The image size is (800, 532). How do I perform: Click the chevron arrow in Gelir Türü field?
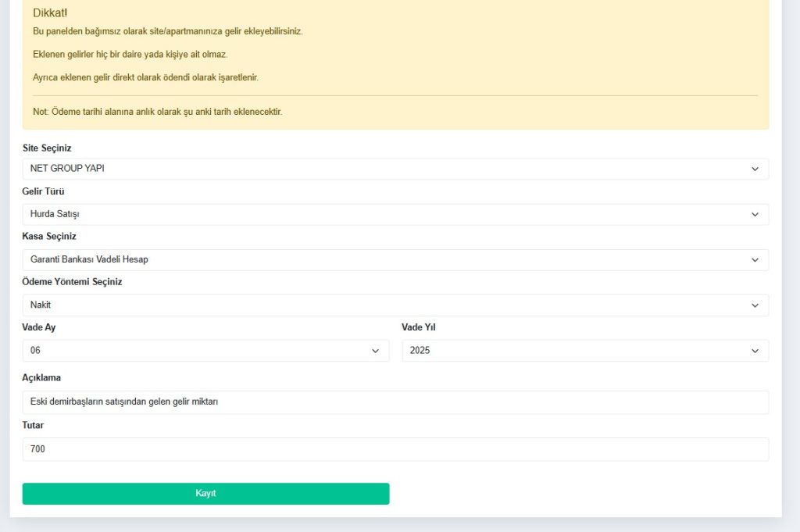point(755,214)
